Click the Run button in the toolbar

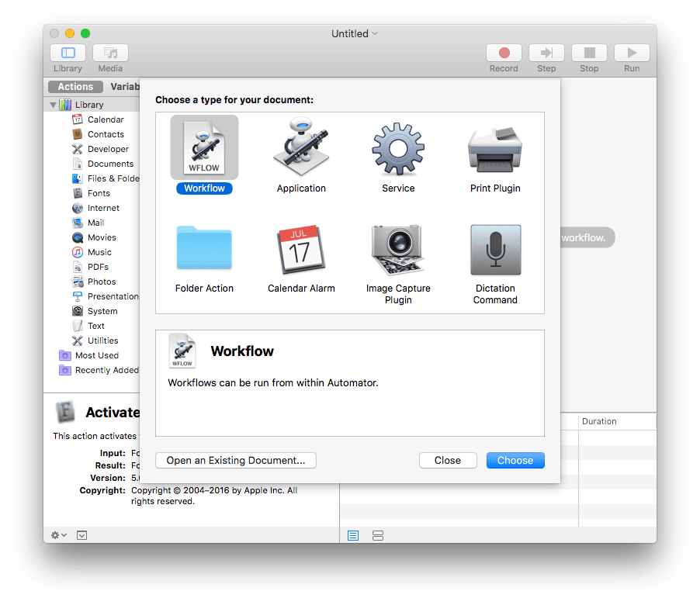pos(631,53)
